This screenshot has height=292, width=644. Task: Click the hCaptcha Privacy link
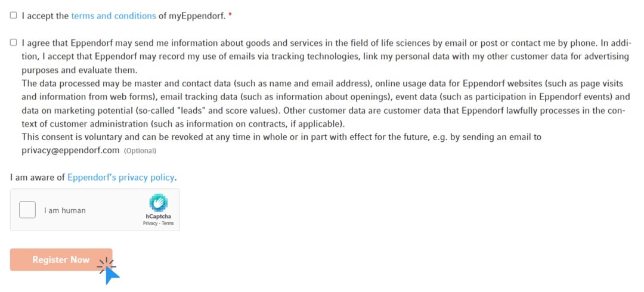(x=149, y=223)
